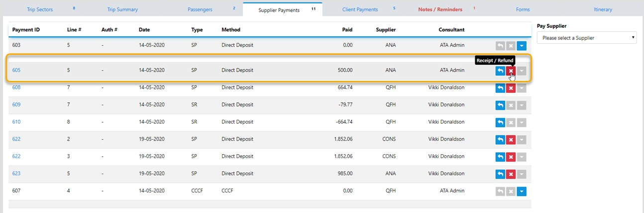Expand the blue dropdown arrow on payment 607

coord(521,192)
